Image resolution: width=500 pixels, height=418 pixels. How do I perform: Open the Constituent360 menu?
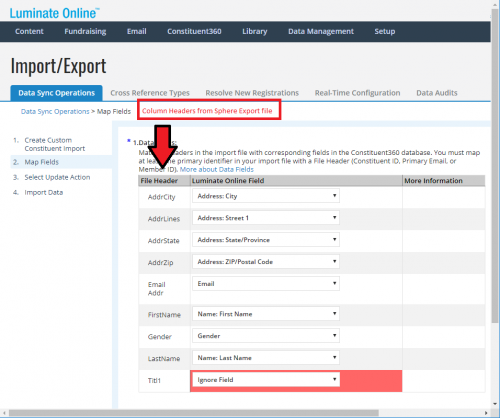194,31
